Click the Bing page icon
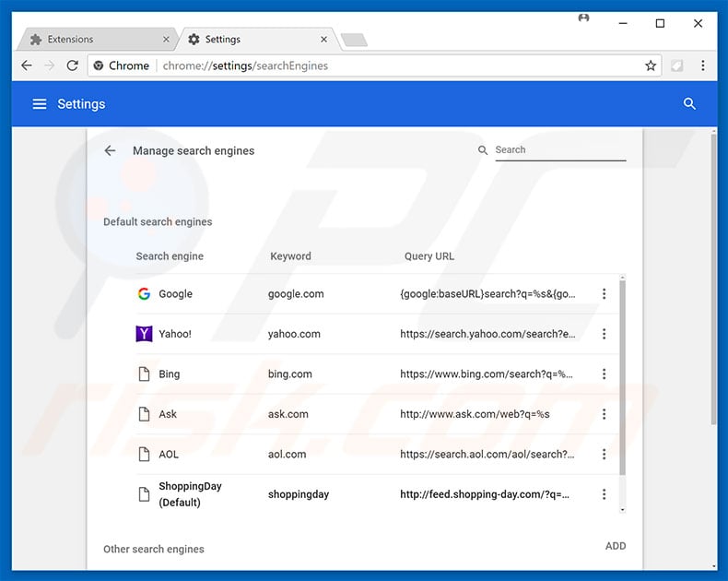This screenshot has height=581, width=728. 144,373
